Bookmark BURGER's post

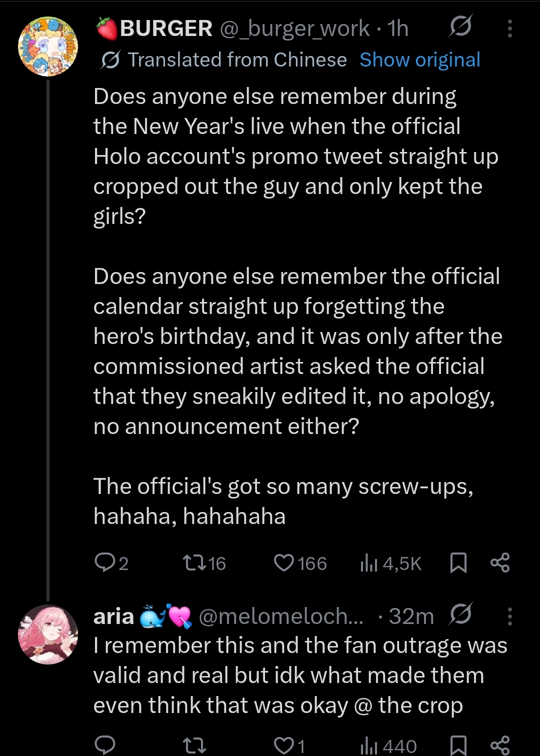(x=458, y=563)
